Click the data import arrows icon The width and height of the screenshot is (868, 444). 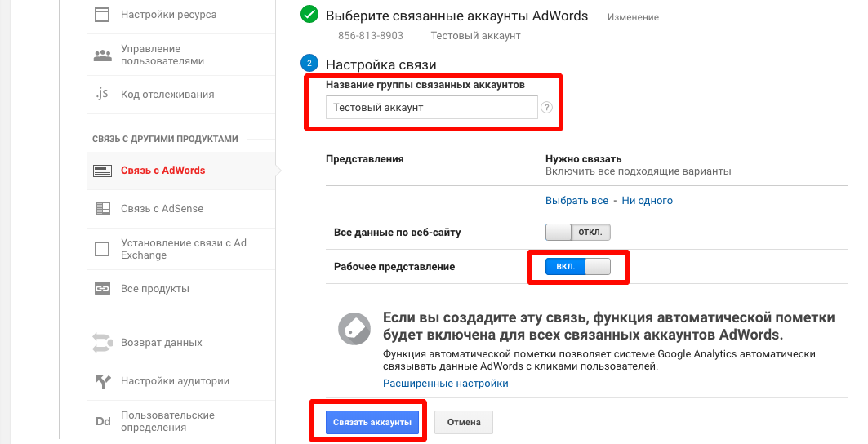102,343
